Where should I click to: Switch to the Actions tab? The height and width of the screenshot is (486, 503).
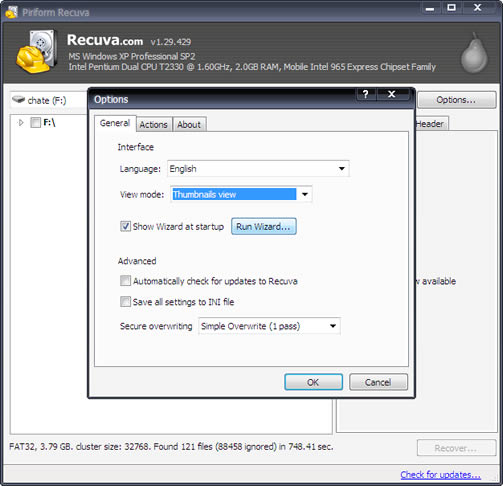154,125
